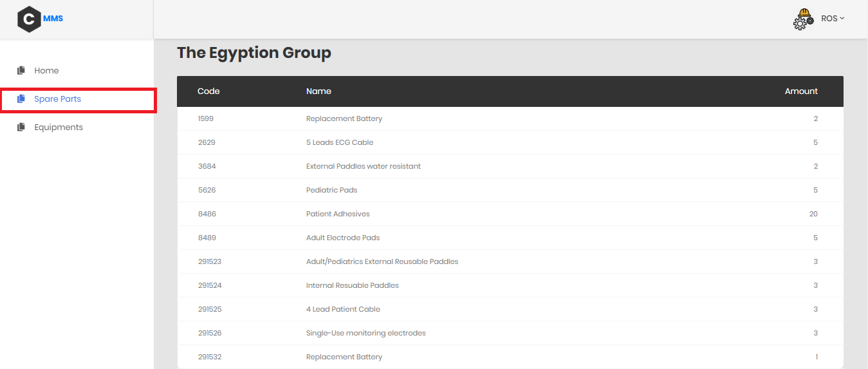Click Pediatric Pads name
The height and width of the screenshot is (369, 868).
coord(331,190)
